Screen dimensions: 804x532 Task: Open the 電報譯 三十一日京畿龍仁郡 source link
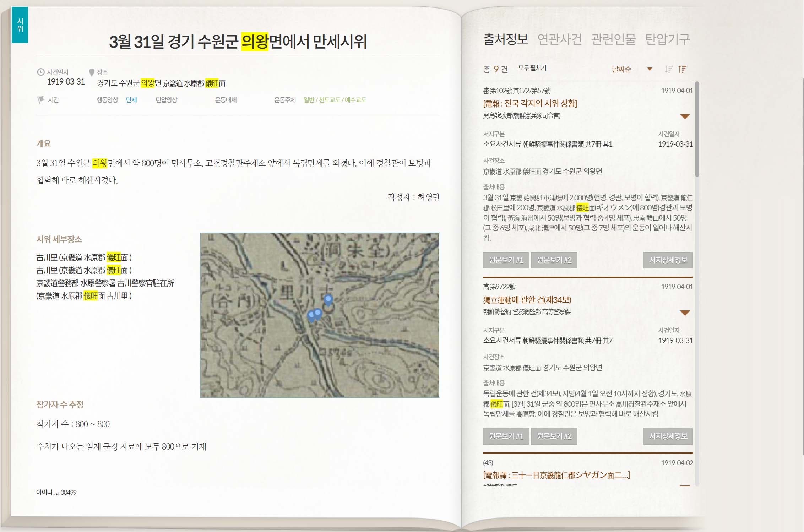pyautogui.click(x=556, y=475)
